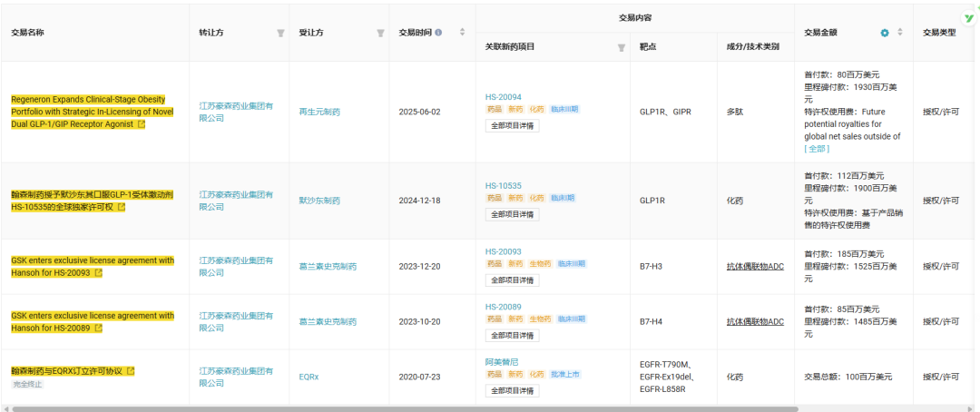Screen dimensions: 980x412
Task: Click green extension icon at top right
Action: [969, 19]
